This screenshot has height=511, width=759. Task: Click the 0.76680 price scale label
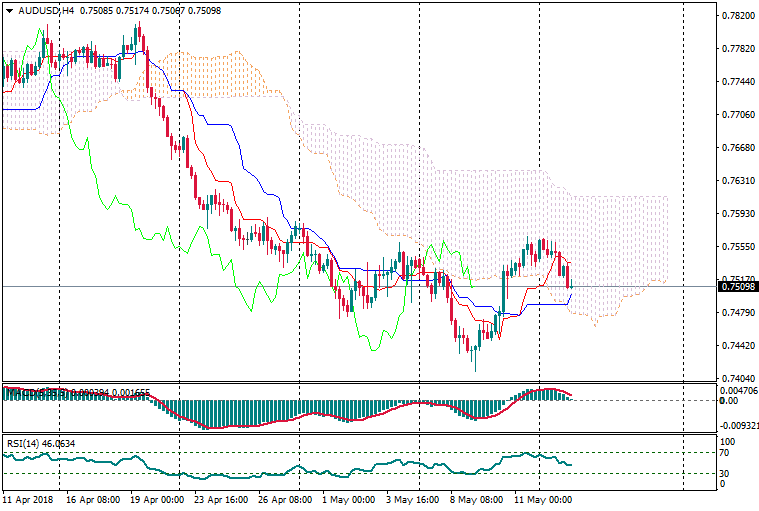point(736,148)
